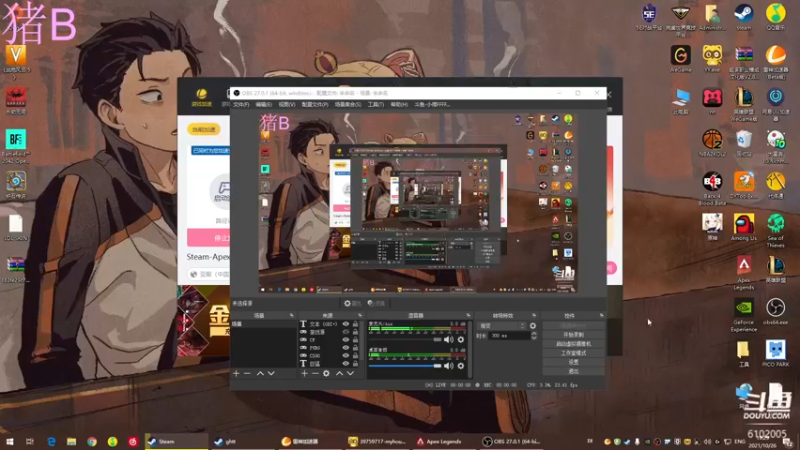Open the File (文件) menu in OBS
The image size is (800, 450).
click(241, 104)
